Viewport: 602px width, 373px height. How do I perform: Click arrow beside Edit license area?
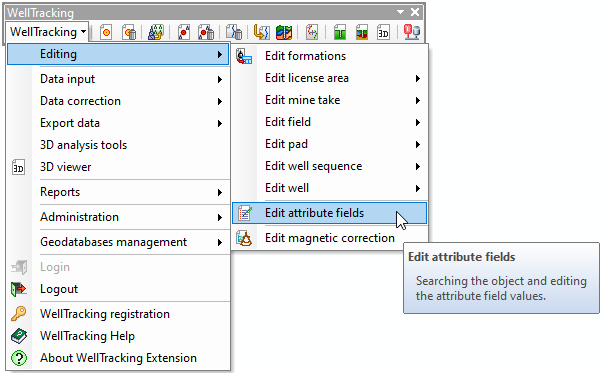coord(418,79)
